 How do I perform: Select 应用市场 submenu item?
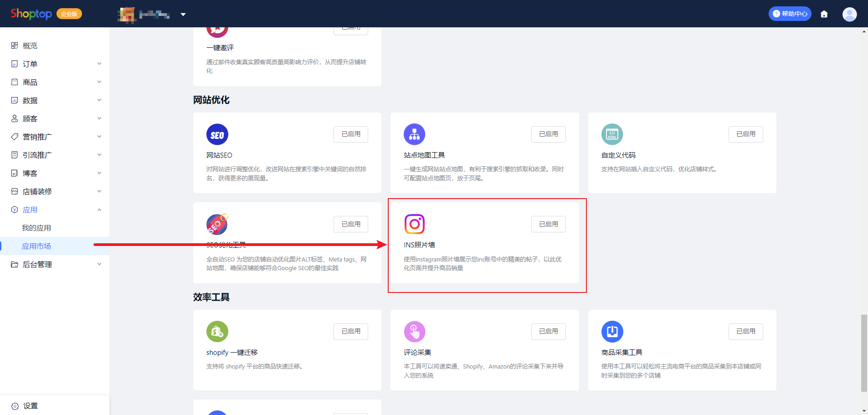[x=55, y=246]
